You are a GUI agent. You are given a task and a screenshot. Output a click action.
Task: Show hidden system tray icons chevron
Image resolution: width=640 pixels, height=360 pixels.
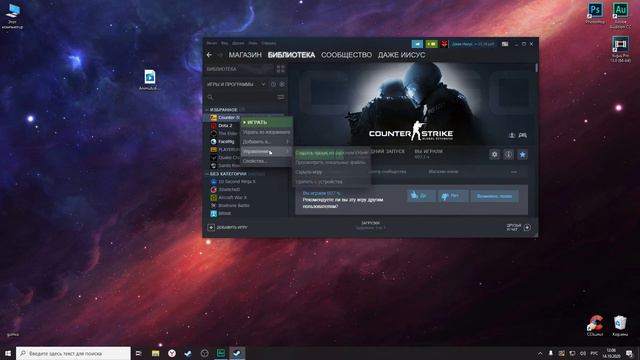point(540,353)
